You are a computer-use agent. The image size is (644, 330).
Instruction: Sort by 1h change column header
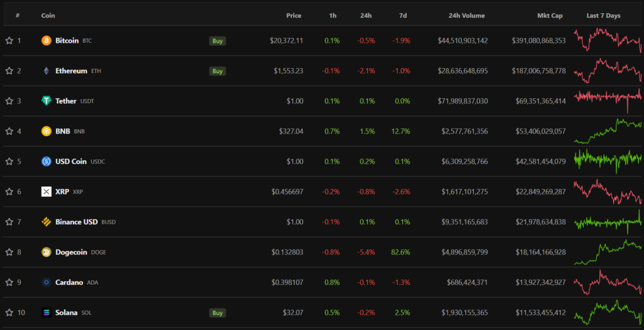(332, 16)
